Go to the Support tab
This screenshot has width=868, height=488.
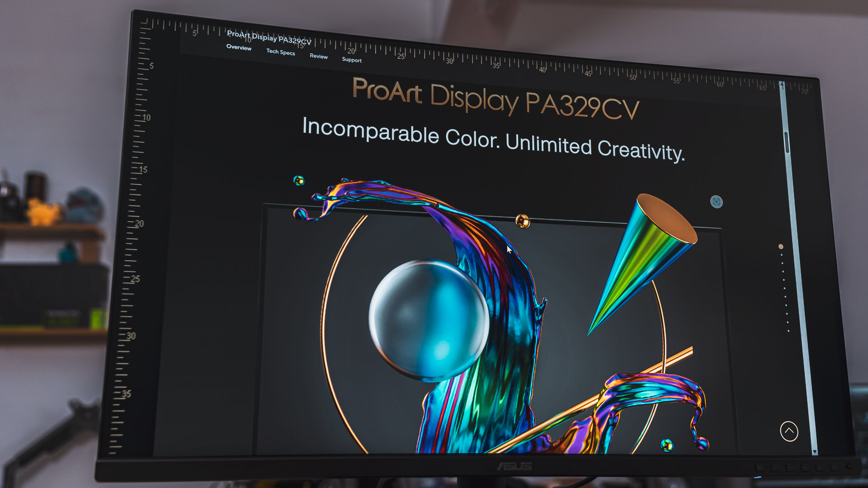coord(352,60)
